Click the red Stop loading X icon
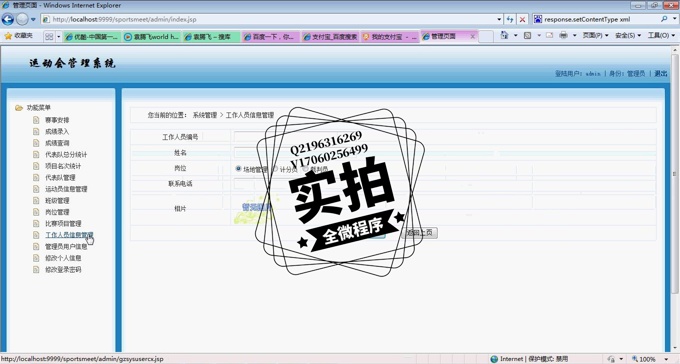Screen dimensions: 680x364 tap(522, 20)
